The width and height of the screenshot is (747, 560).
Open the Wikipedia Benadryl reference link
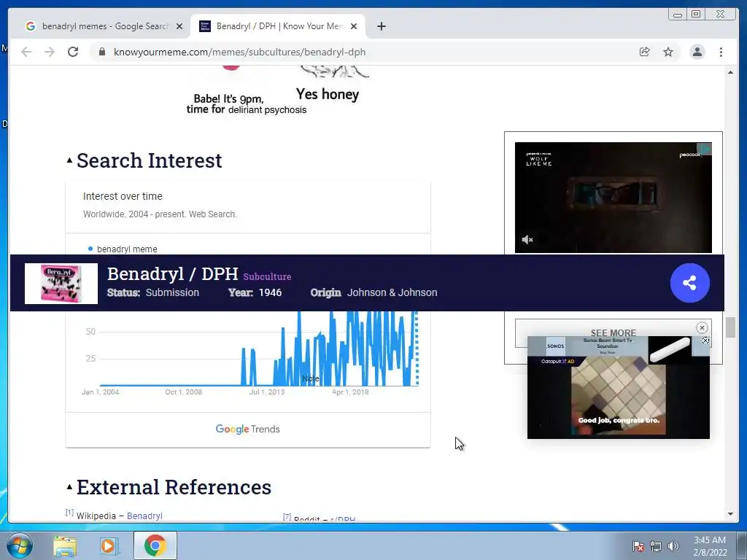point(144,516)
